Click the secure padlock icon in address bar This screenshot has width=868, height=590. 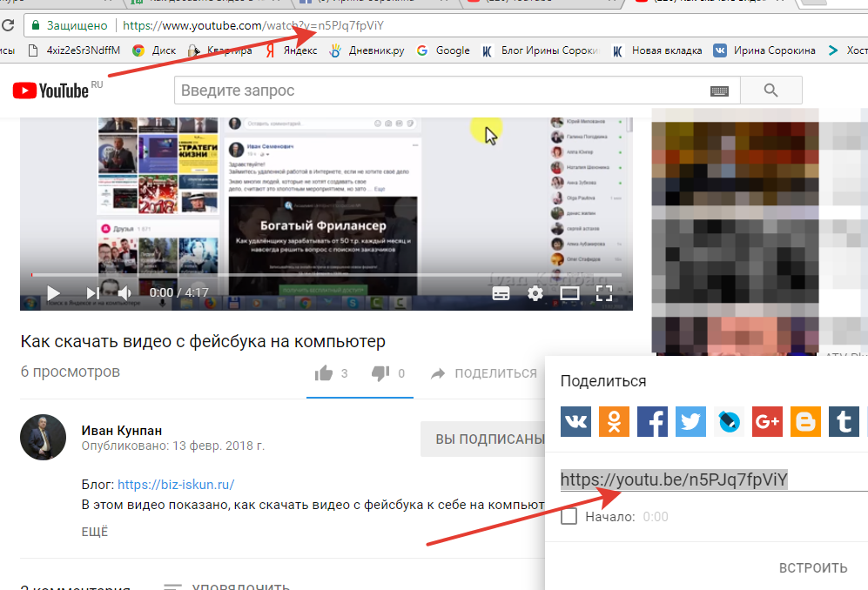pos(36,25)
